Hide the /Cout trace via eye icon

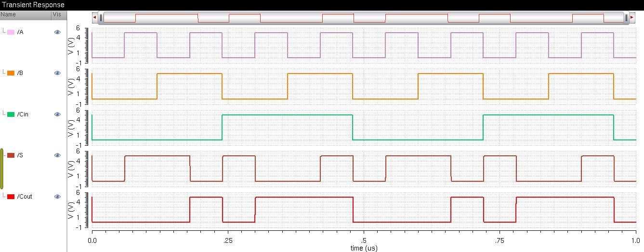(57, 197)
